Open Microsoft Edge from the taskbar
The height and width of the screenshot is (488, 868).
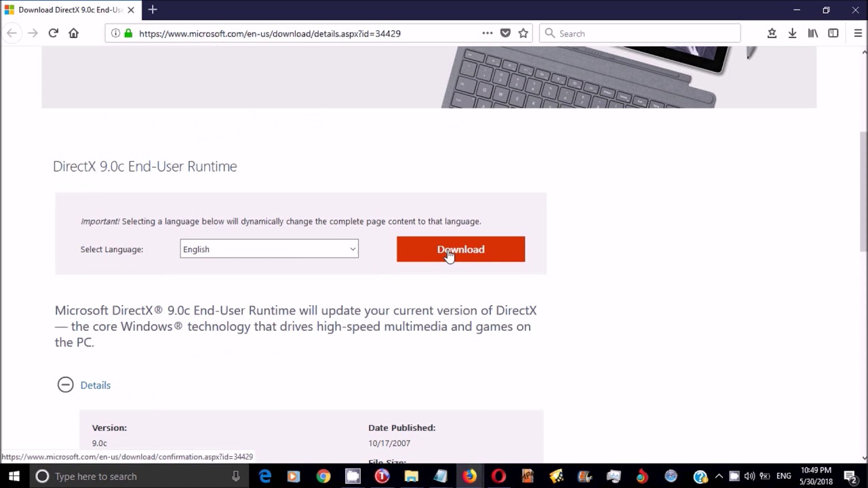tap(265, 476)
